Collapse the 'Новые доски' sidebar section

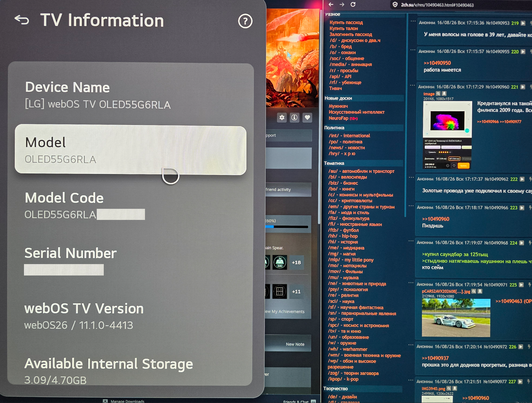(x=364, y=98)
